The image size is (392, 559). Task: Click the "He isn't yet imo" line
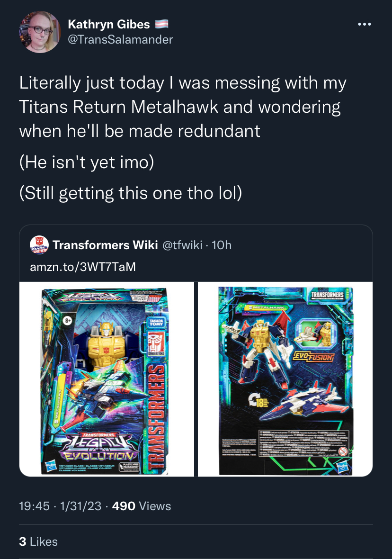pos(87,162)
